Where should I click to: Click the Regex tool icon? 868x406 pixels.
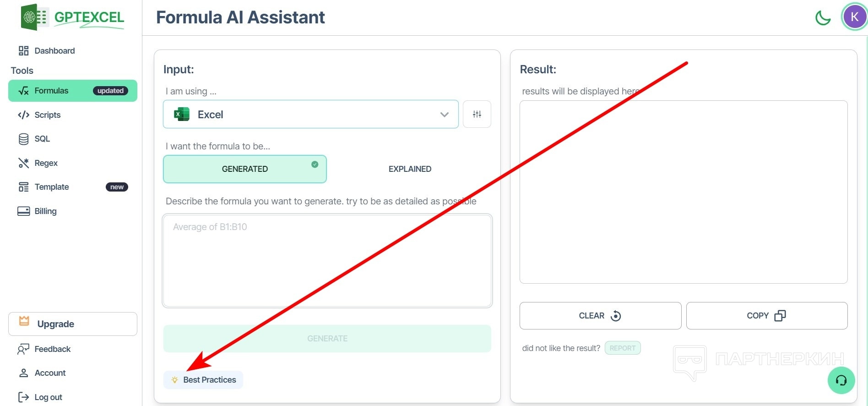[x=23, y=163]
